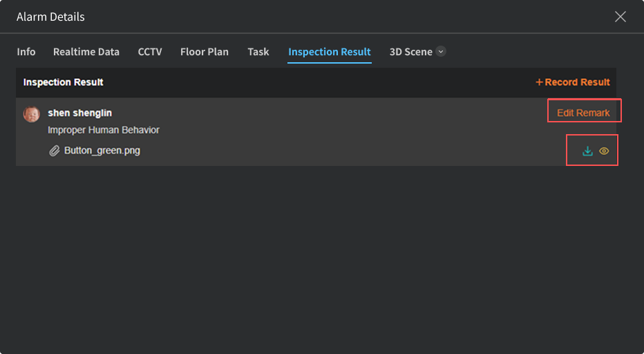Click the inspector name shen shenglin
Viewport: 644px width, 354px height.
click(x=79, y=113)
